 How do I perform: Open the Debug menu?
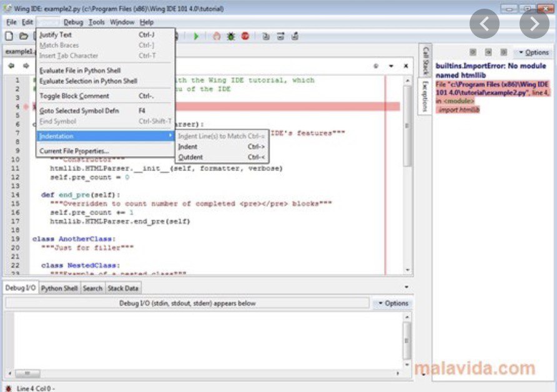[x=73, y=22]
